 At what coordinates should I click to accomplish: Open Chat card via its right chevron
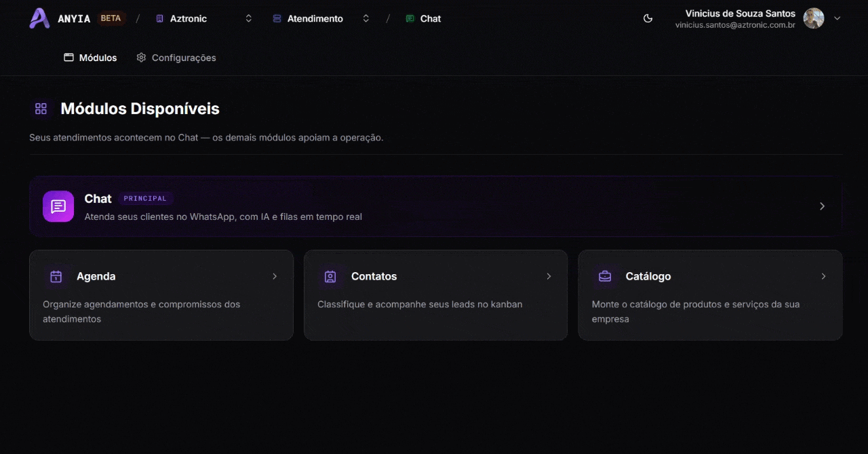(822, 206)
